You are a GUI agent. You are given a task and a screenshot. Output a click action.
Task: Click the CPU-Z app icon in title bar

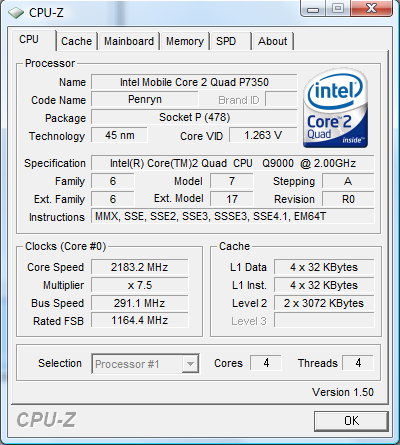tap(16, 13)
